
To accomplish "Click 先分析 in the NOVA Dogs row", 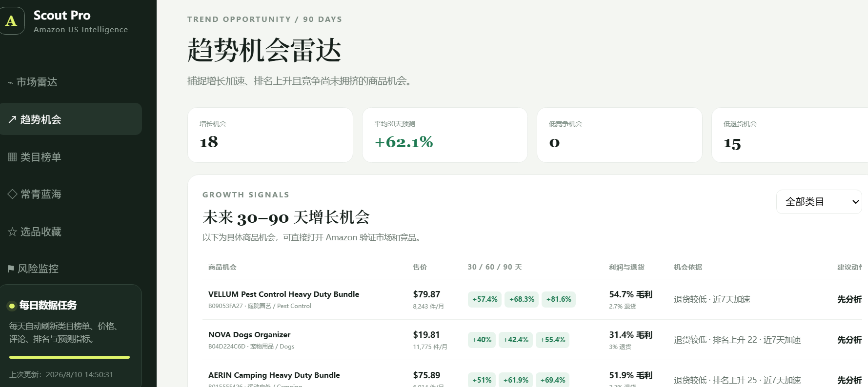I will pyautogui.click(x=849, y=340).
